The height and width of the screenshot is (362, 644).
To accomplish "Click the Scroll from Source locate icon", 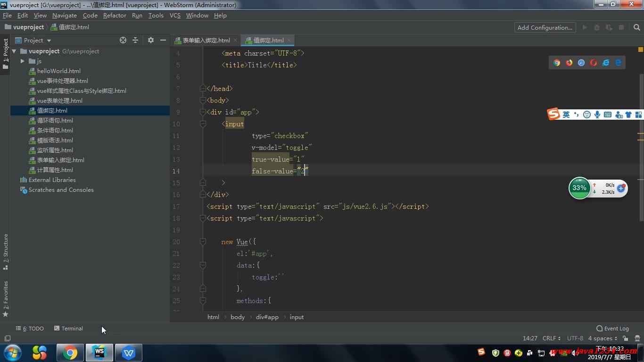I will tap(123, 40).
